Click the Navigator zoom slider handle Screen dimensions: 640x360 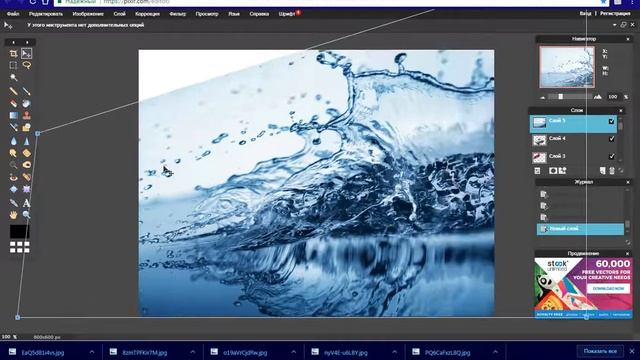point(561,97)
